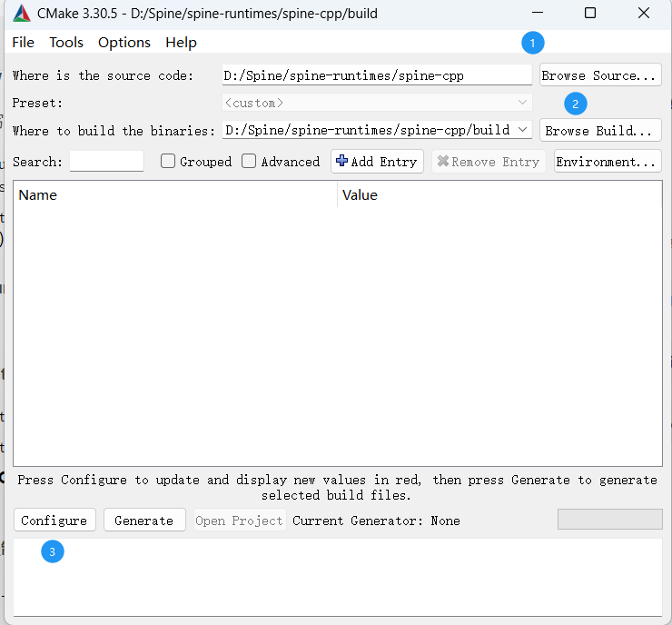Sort by the Name column header
This screenshot has width=672, height=625.
coord(175,195)
